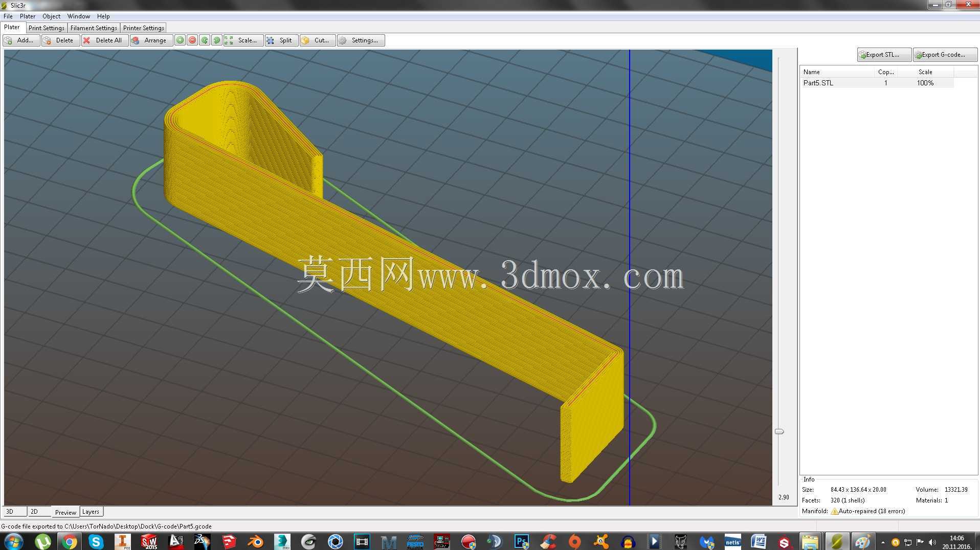The image size is (980, 550).
Task: Open the Help menu
Action: coord(103,16)
